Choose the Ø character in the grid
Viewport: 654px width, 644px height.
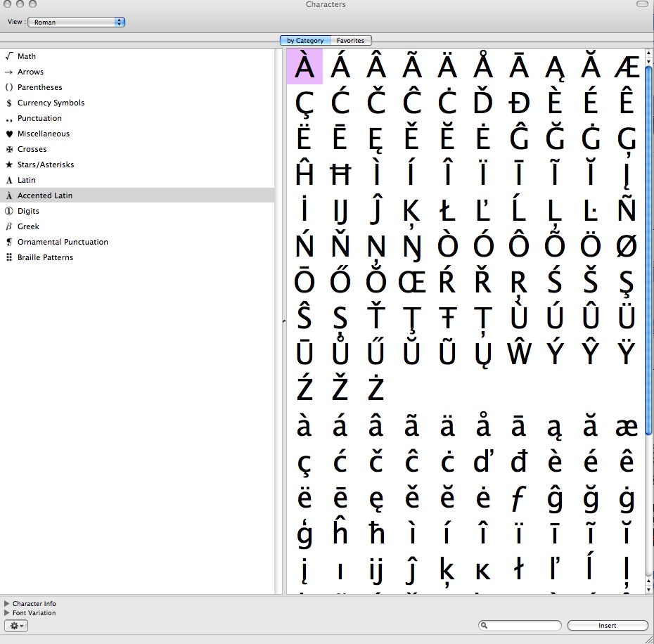coord(626,246)
